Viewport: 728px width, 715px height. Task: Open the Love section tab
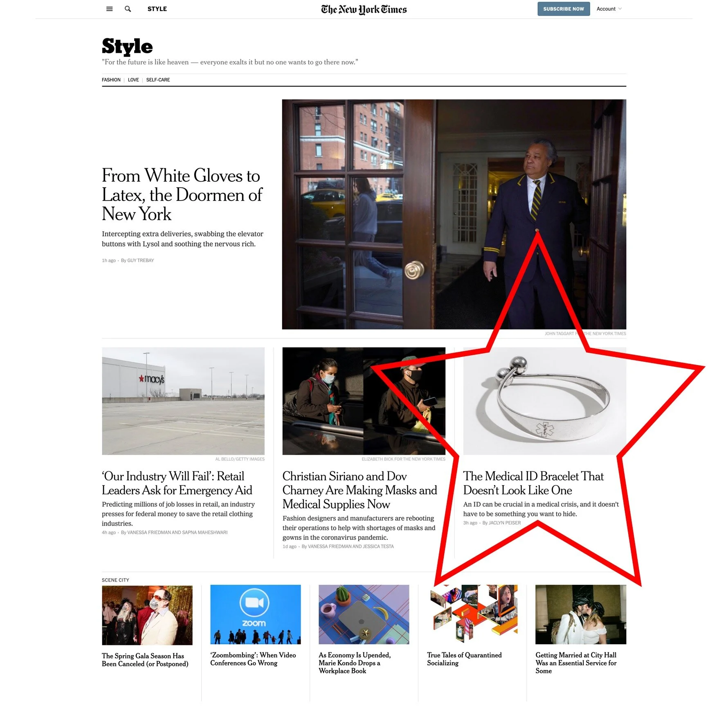133,80
